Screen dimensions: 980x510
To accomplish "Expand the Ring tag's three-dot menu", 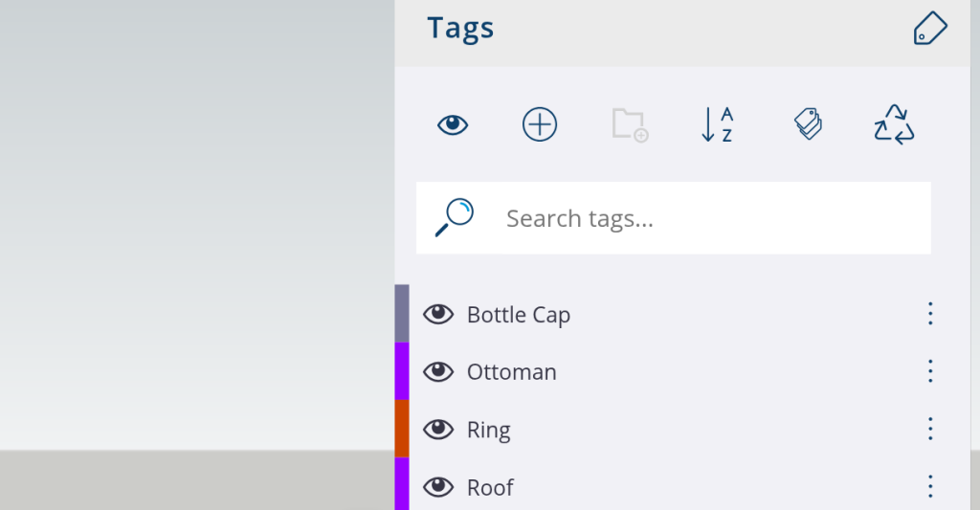I will [929, 429].
